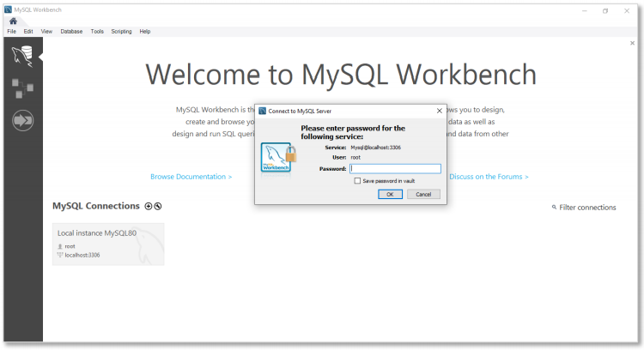Open the View menu
The image size is (644, 350).
coord(46,31)
